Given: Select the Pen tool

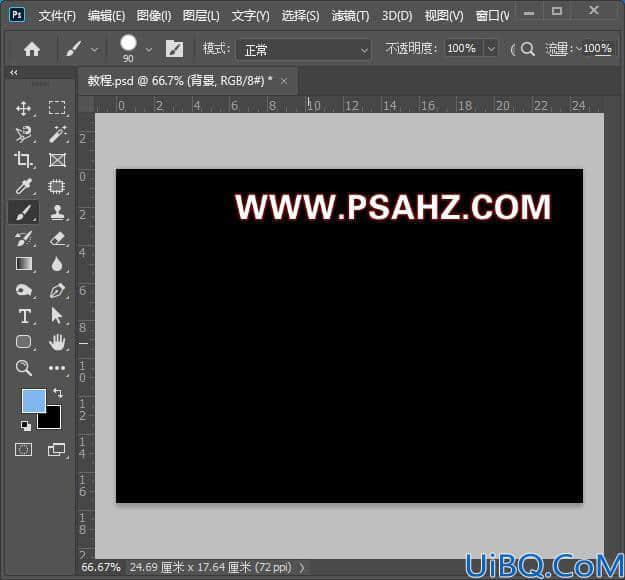Looking at the screenshot, I should 57,290.
